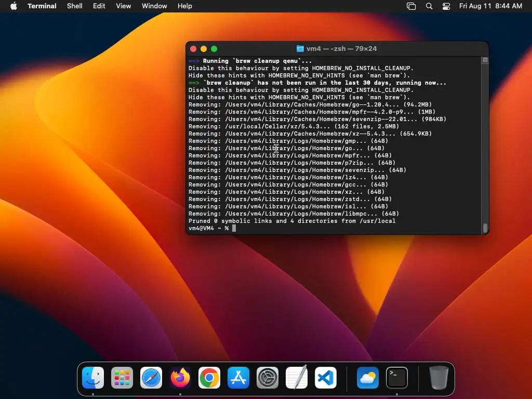
Task: Launch Firefox from the Dock
Action: tap(180, 378)
